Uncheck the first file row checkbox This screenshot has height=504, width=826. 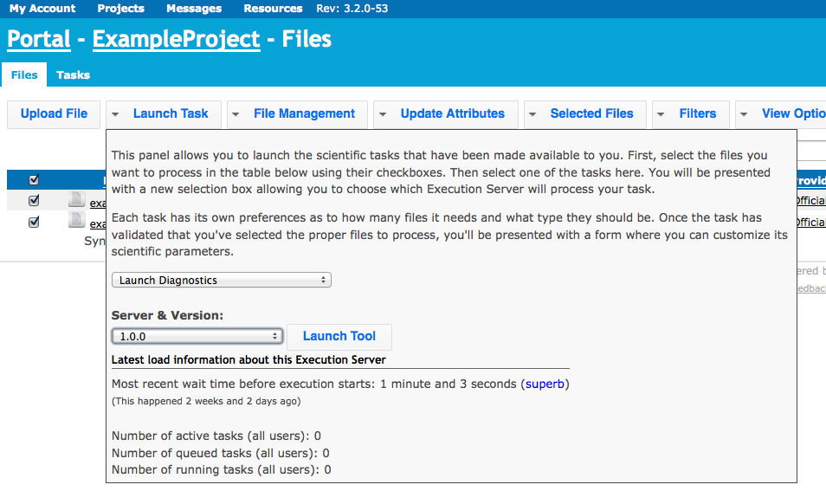point(34,200)
